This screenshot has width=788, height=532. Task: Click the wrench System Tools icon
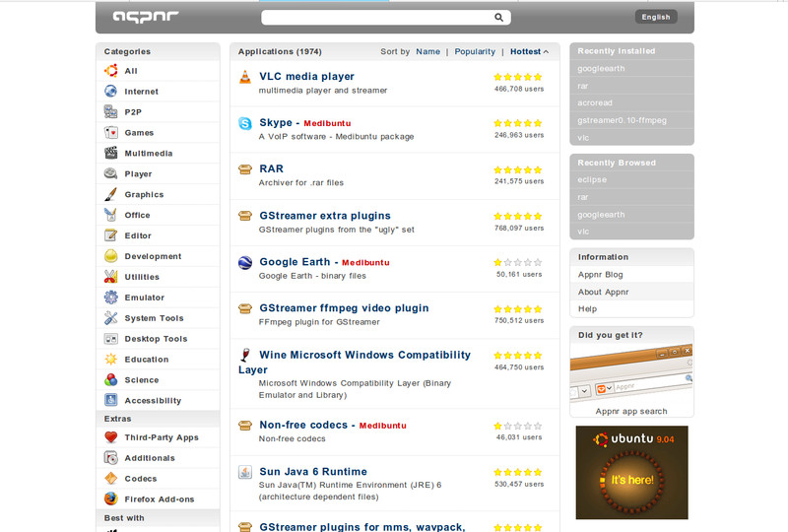pos(110,318)
